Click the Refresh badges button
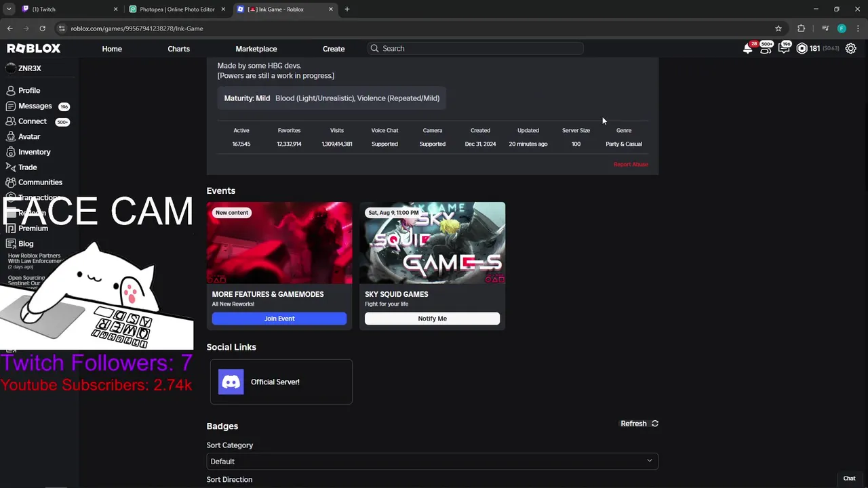Image resolution: width=868 pixels, height=488 pixels. [639, 424]
